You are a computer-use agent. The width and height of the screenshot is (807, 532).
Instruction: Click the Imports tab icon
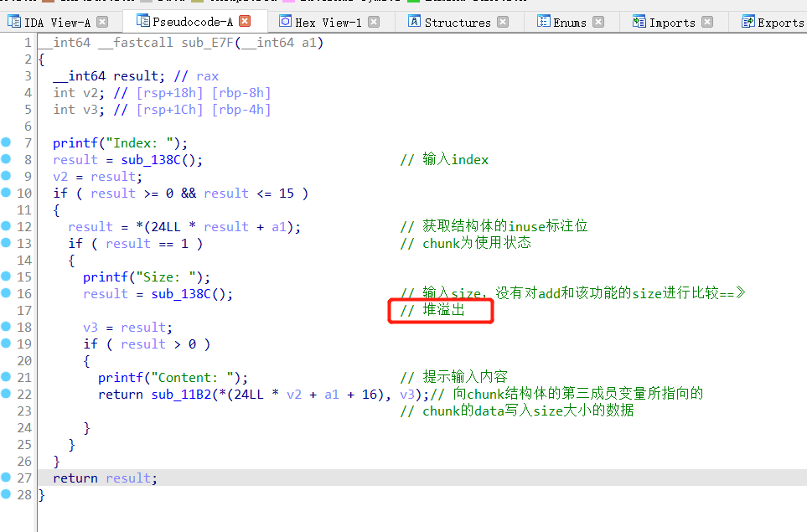[x=639, y=21]
